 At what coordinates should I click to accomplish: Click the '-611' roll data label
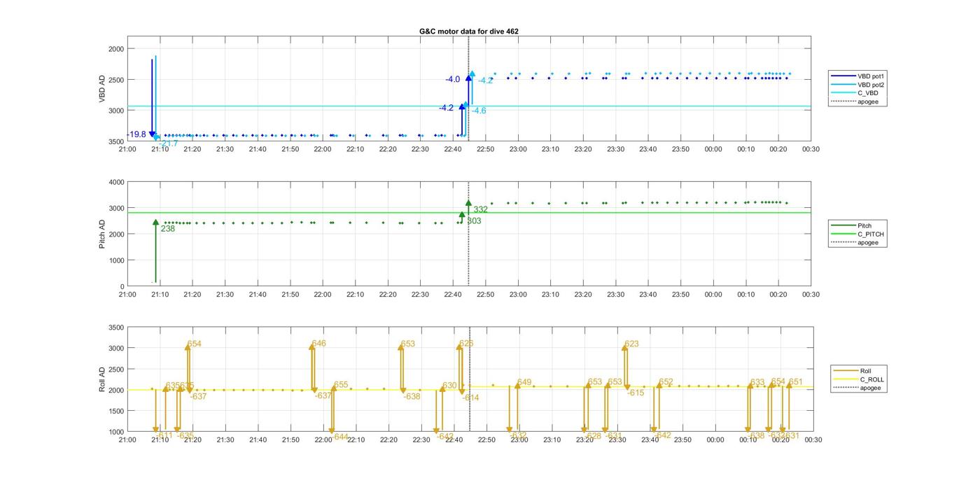[x=164, y=435]
